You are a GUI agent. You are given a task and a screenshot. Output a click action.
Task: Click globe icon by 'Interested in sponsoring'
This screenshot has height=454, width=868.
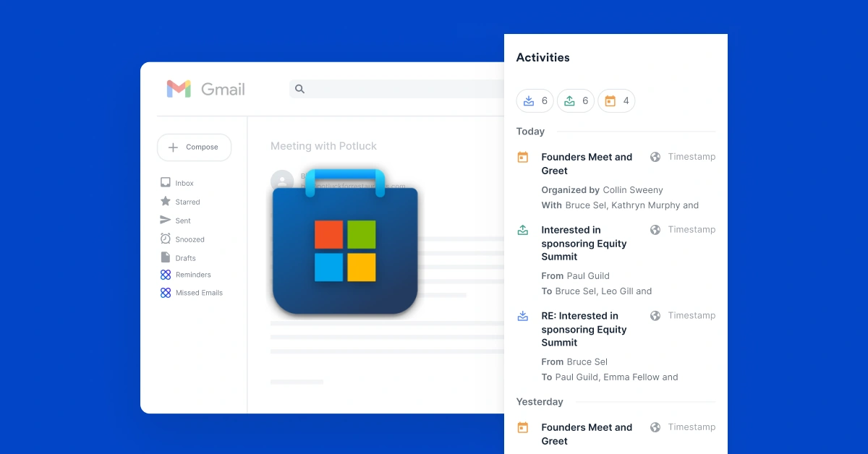(655, 230)
